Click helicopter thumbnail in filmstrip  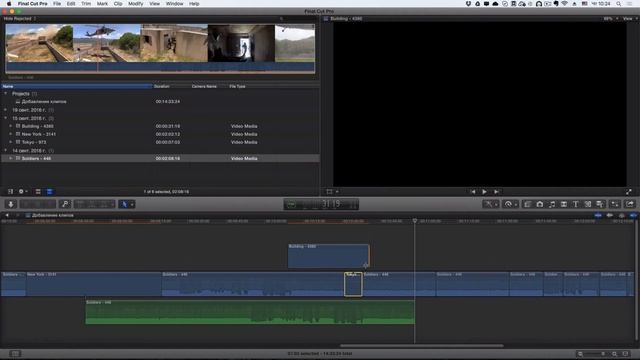pos(107,43)
